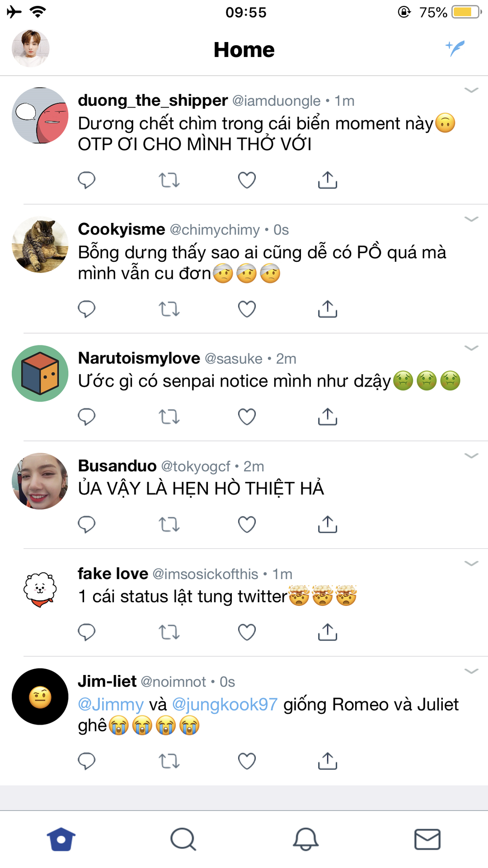Like the Narutoismylove tweet

coord(247,417)
